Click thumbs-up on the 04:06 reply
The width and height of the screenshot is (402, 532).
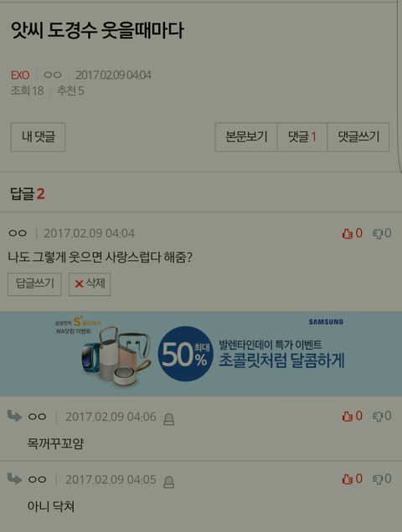click(x=352, y=416)
